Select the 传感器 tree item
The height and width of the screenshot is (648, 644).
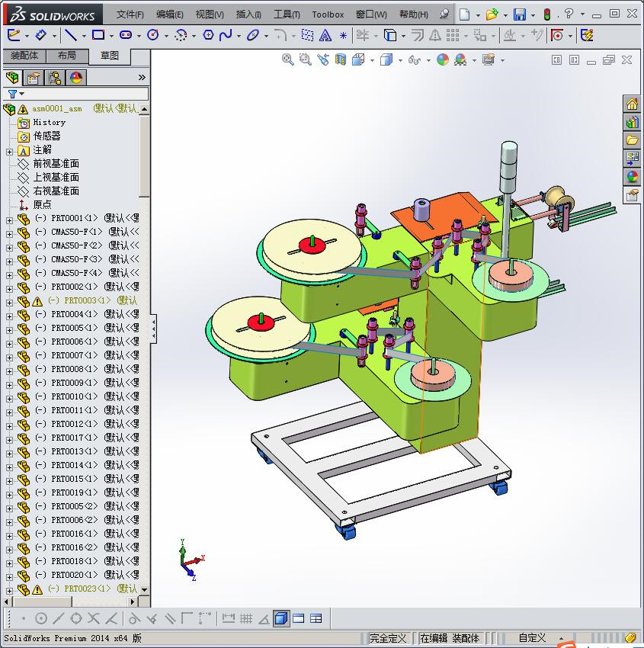(x=46, y=136)
